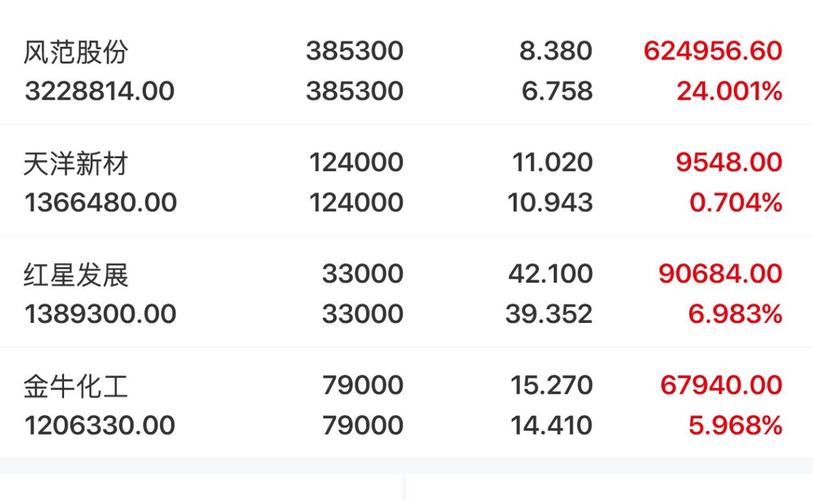
Task: Tap profit amount 624956.60
Action: tap(713, 51)
